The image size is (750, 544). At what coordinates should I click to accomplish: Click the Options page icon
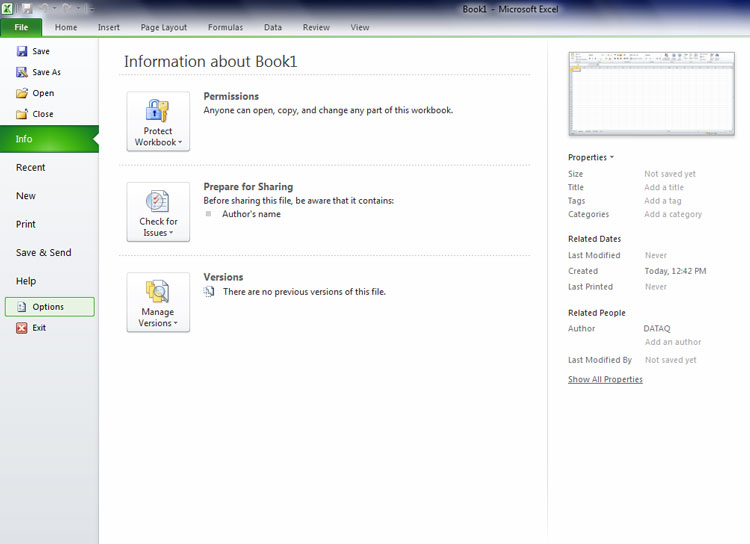point(22,307)
